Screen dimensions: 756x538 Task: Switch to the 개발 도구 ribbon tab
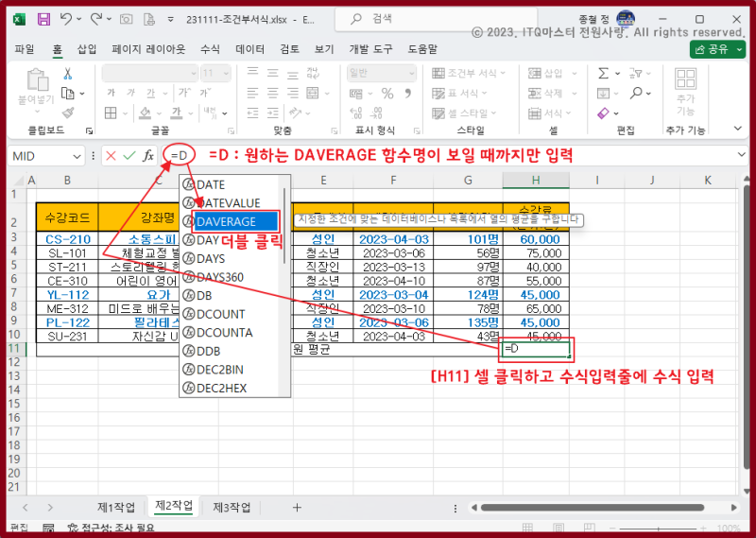pyautogui.click(x=370, y=49)
